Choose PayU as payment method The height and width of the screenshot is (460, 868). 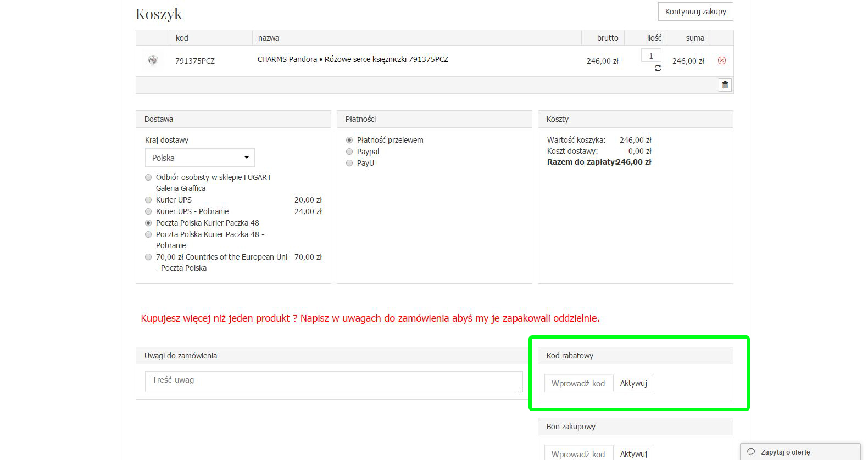coord(349,163)
